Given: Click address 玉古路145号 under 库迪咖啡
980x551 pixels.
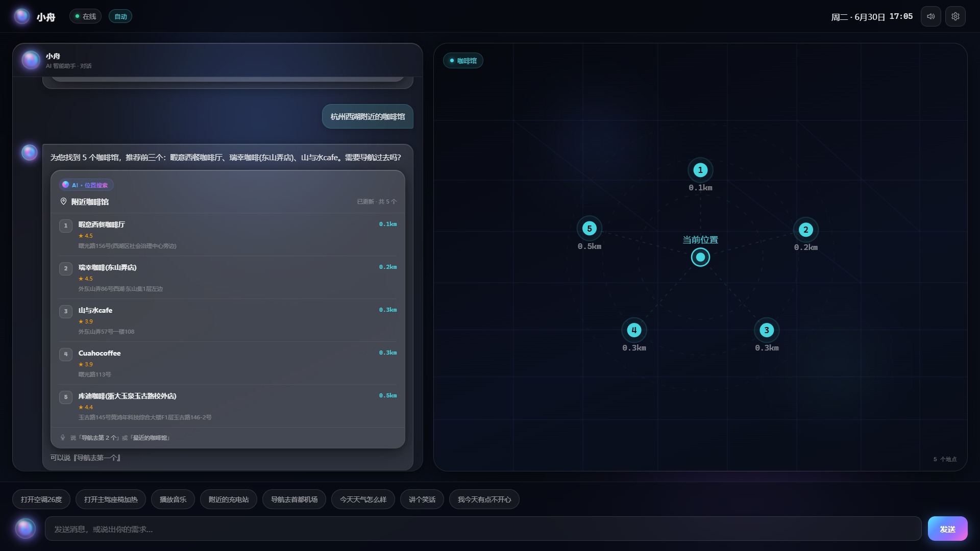Looking at the screenshot, I should click(x=144, y=417).
